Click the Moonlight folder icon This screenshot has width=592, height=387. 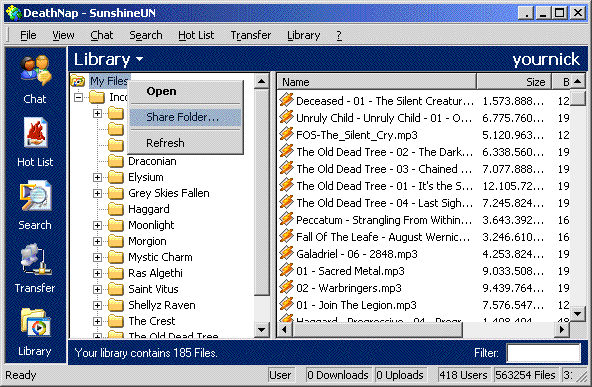[x=116, y=225]
